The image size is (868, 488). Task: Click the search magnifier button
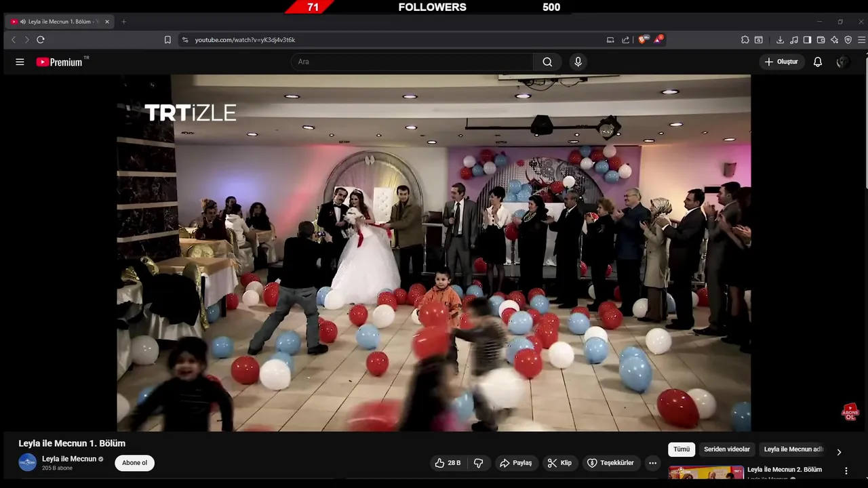pyautogui.click(x=547, y=62)
